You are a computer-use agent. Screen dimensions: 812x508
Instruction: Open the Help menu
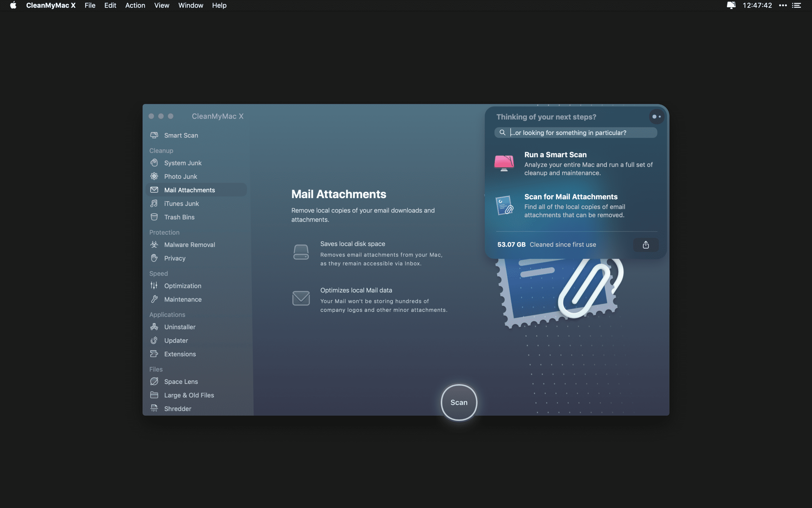point(219,5)
